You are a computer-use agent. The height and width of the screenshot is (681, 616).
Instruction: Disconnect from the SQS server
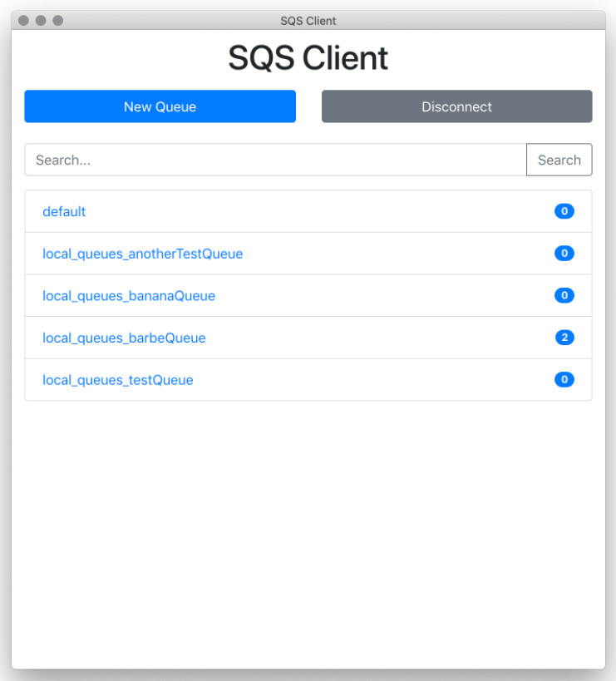point(456,106)
